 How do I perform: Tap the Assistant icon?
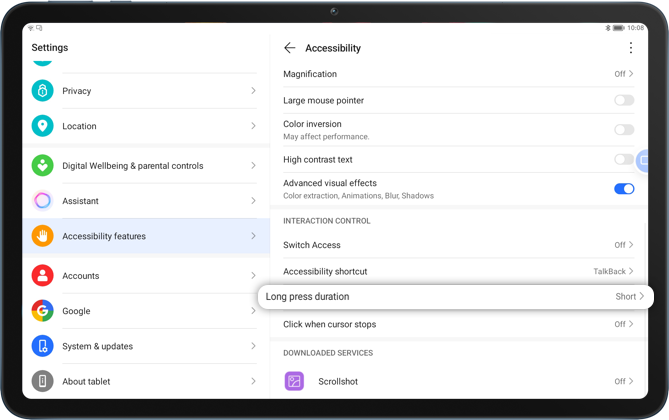click(x=42, y=201)
